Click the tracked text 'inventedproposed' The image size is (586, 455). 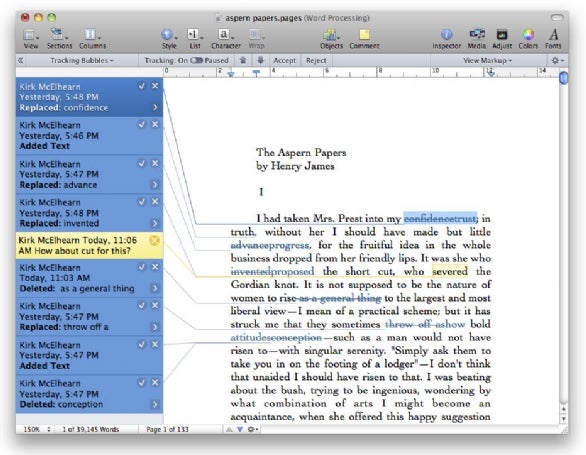click(x=272, y=271)
